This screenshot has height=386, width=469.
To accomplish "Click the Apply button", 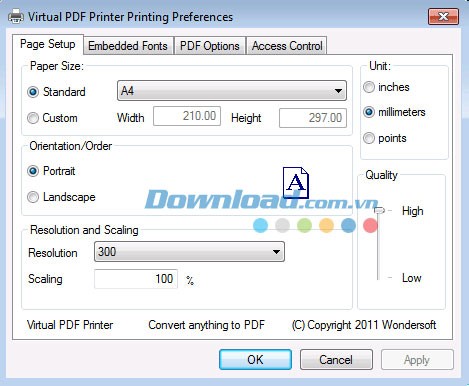I will (417, 360).
